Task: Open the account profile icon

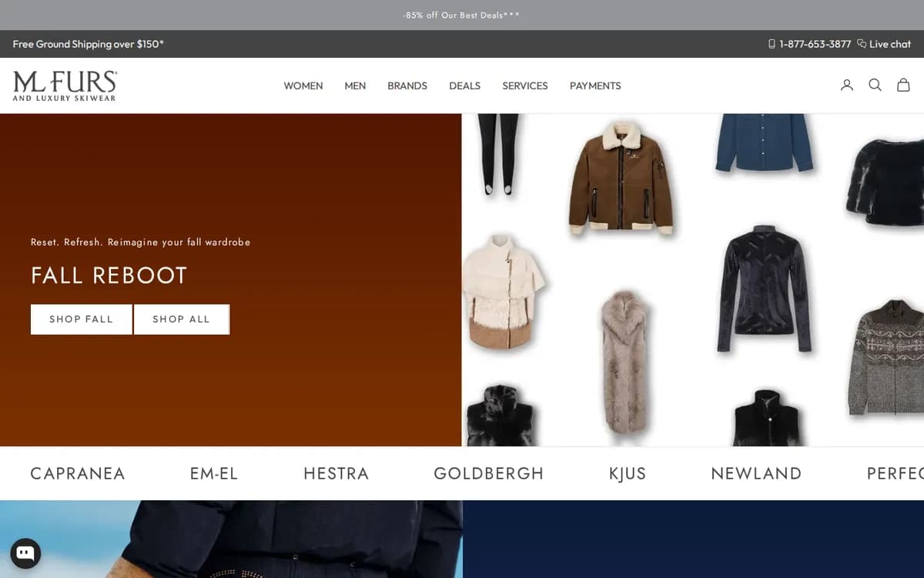Action: pos(847,86)
